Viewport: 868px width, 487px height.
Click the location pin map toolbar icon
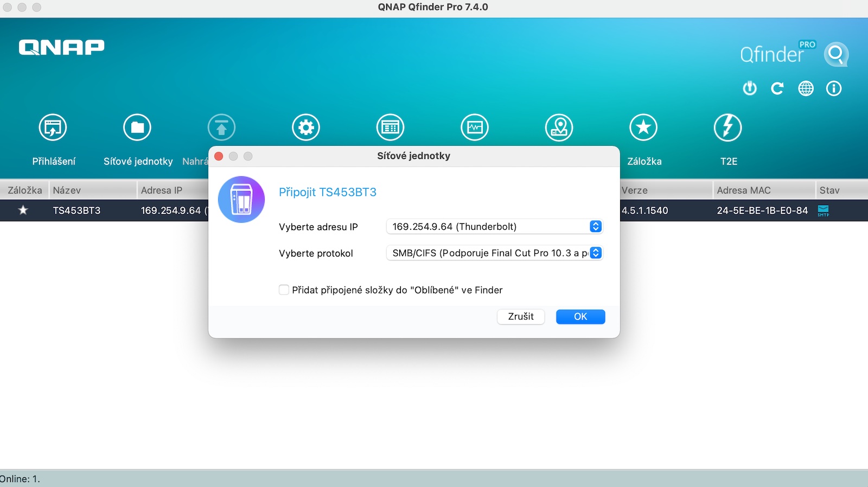tap(559, 127)
